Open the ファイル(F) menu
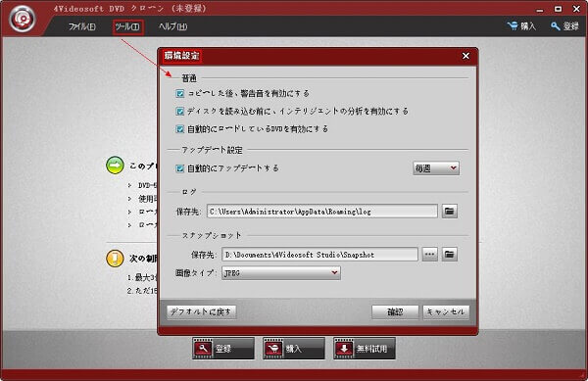588x381 pixels. pyautogui.click(x=81, y=26)
